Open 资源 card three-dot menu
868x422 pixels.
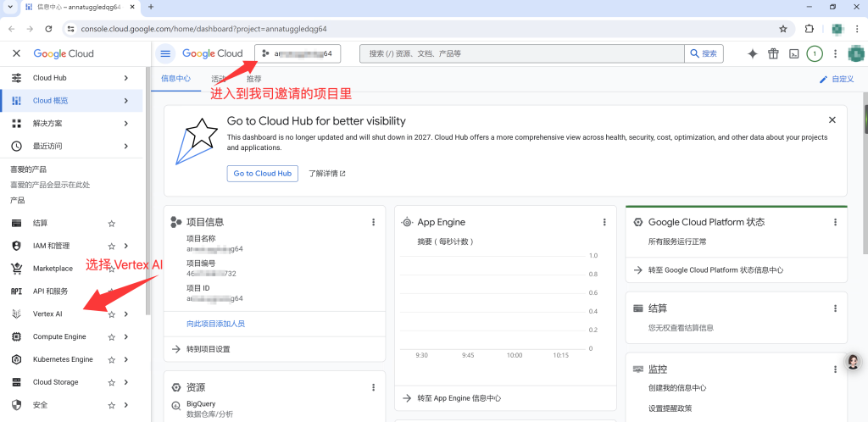(373, 387)
